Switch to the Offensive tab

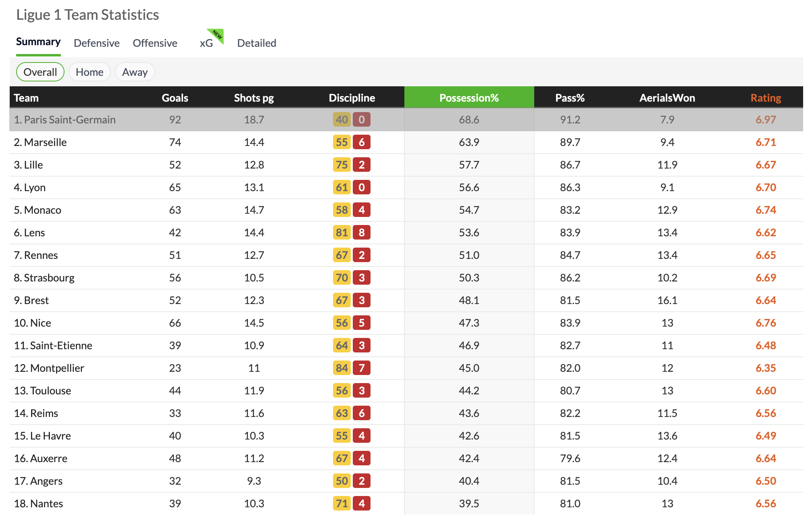pyautogui.click(x=155, y=43)
